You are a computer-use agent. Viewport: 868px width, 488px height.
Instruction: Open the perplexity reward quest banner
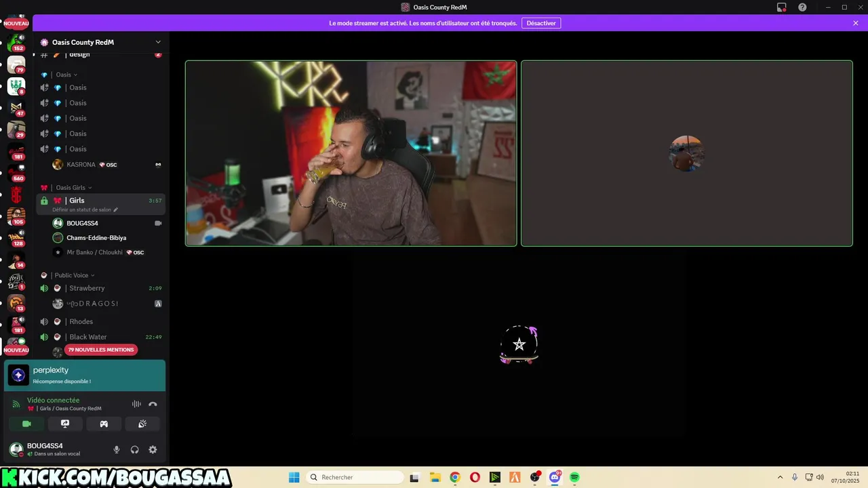point(85,375)
